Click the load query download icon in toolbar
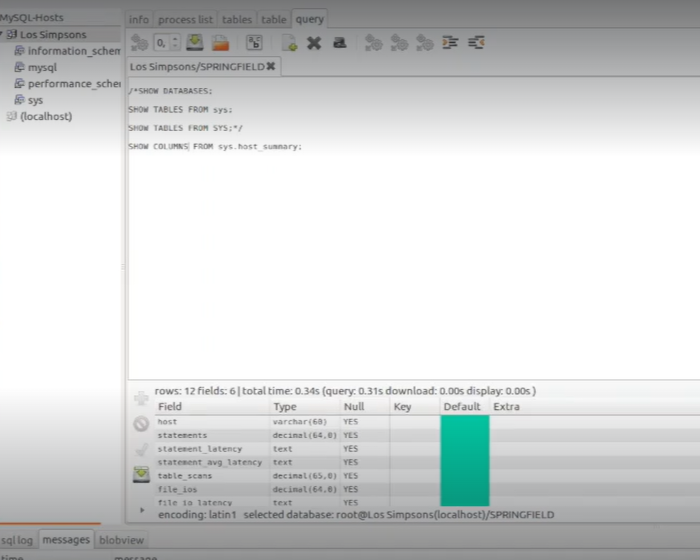 (x=195, y=42)
